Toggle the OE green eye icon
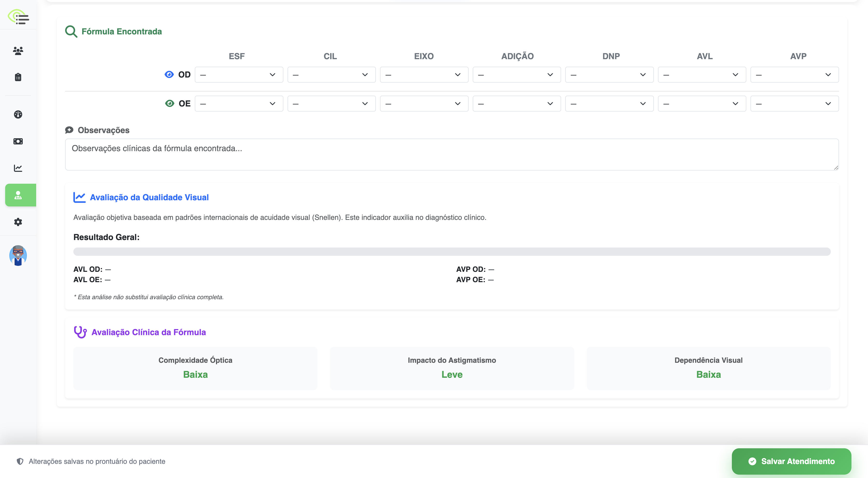The image size is (868, 478). (169, 104)
